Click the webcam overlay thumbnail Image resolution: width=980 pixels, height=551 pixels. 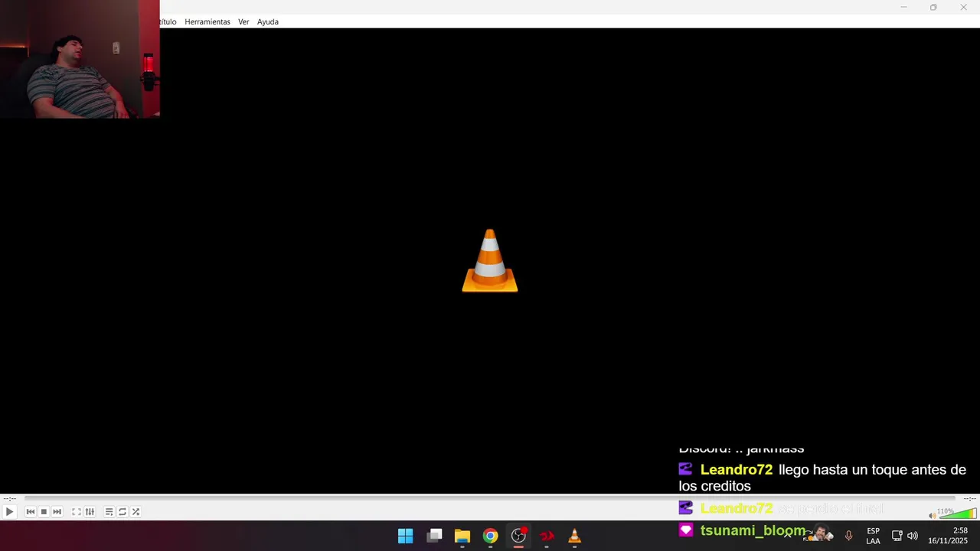(x=80, y=59)
